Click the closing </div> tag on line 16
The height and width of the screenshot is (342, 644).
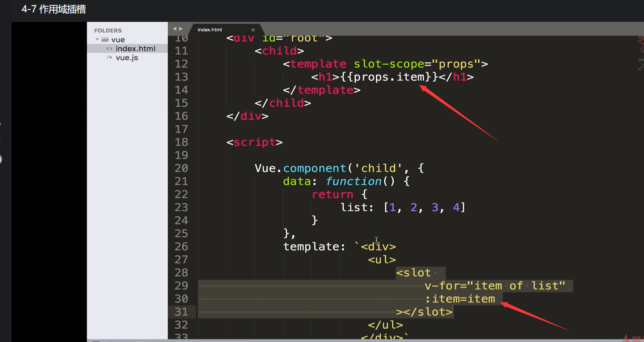pyautogui.click(x=247, y=116)
